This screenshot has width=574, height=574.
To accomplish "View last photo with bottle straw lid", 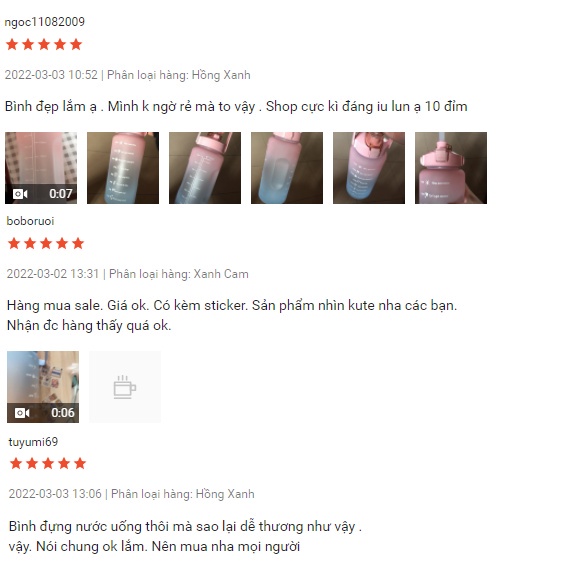I will [451, 168].
